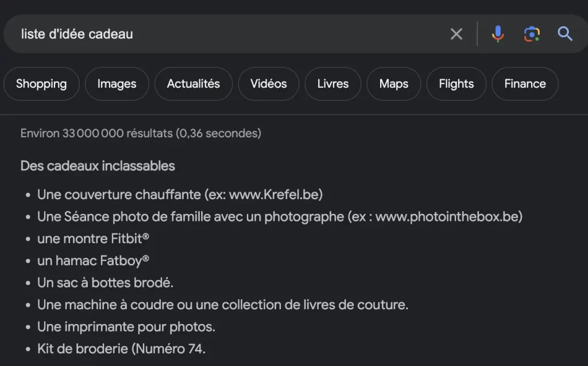Switch to the Shopping tab
Screen dimensions: 588x366
[x=41, y=84]
